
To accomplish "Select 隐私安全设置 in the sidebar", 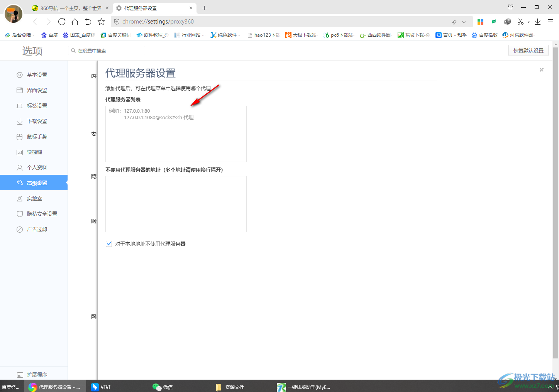I will click(x=34, y=214).
